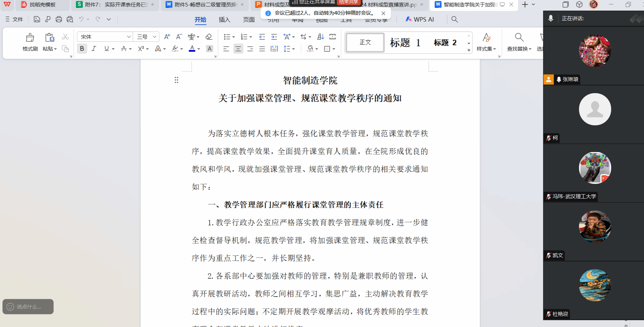
Task: Increase font size with the A+ icon
Action: point(167,37)
